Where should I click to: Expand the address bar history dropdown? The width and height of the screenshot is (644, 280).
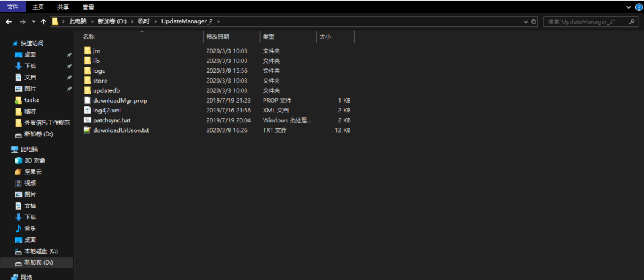pyautogui.click(x=527, y=21)
